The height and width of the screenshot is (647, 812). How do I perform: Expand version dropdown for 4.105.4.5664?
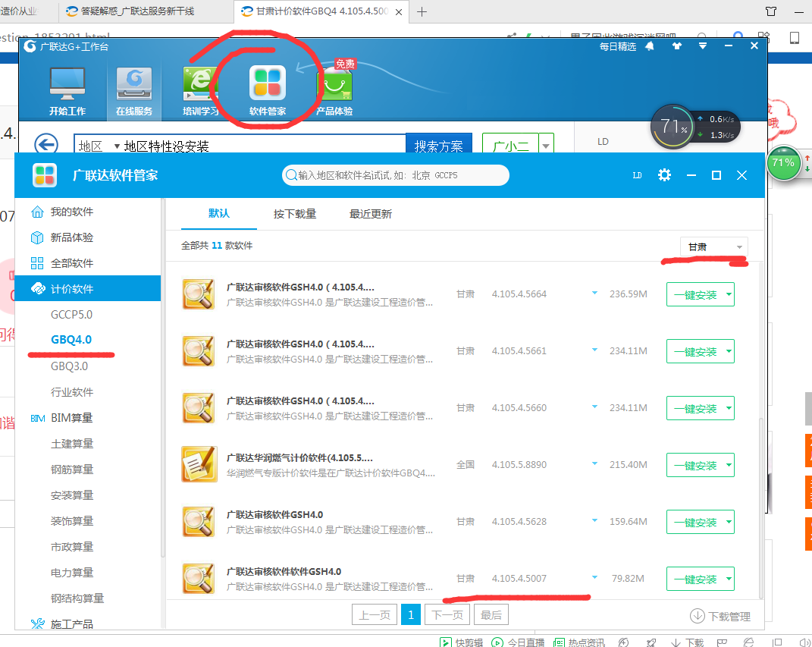pos(594,294)
